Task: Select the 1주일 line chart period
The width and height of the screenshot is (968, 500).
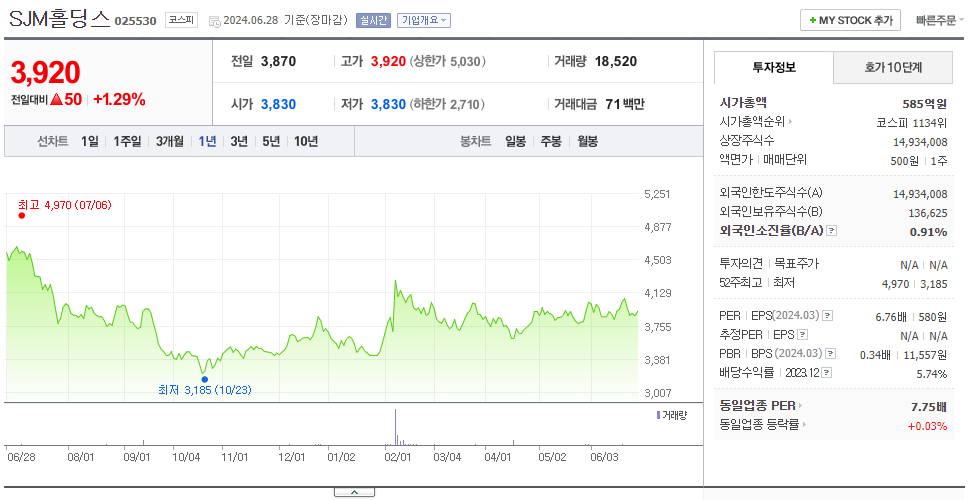Action: pos(127,141)
